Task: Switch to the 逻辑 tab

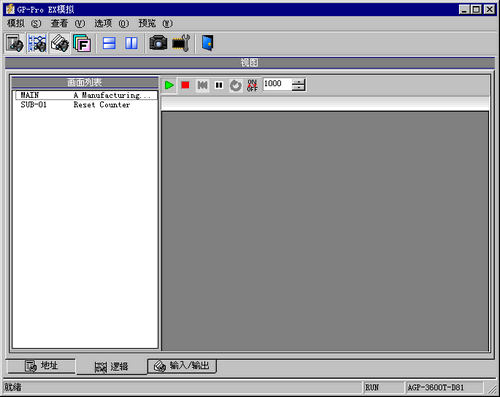Action: 111,367
